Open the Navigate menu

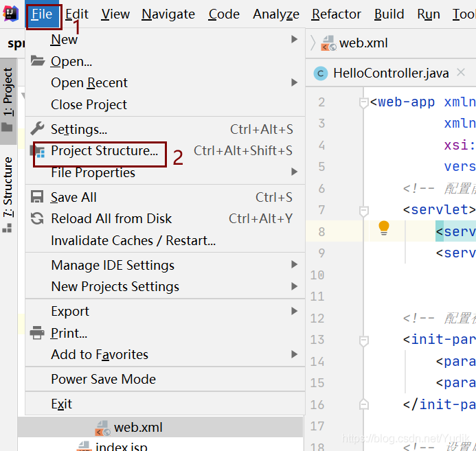(x=168, y=14)
